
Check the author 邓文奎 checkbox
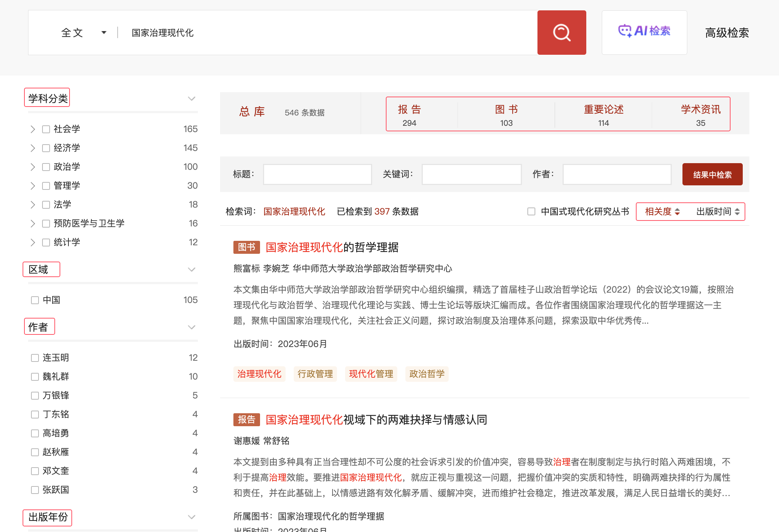(x=35, y=471)
